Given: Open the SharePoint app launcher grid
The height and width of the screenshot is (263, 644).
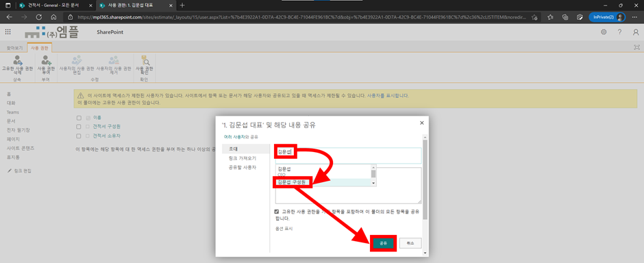Looking at the screenshot, I should pyautogui.click(x=8, y=32).
